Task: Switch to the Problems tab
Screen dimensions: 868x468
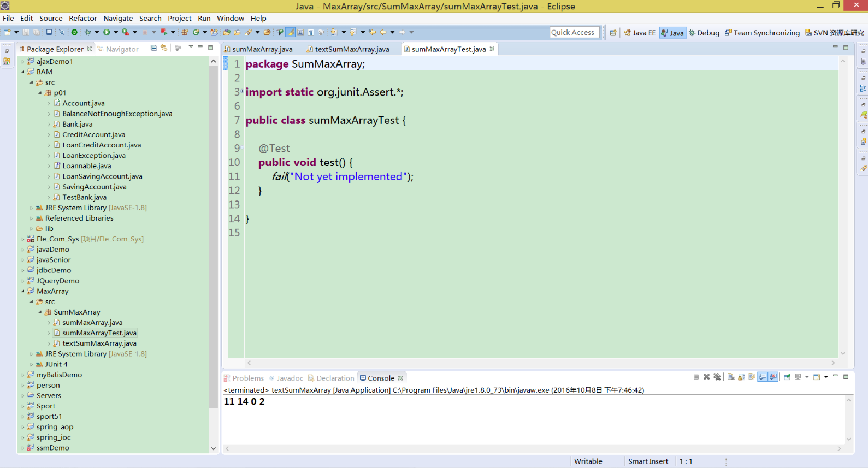Action: click(x=244, y=378)
